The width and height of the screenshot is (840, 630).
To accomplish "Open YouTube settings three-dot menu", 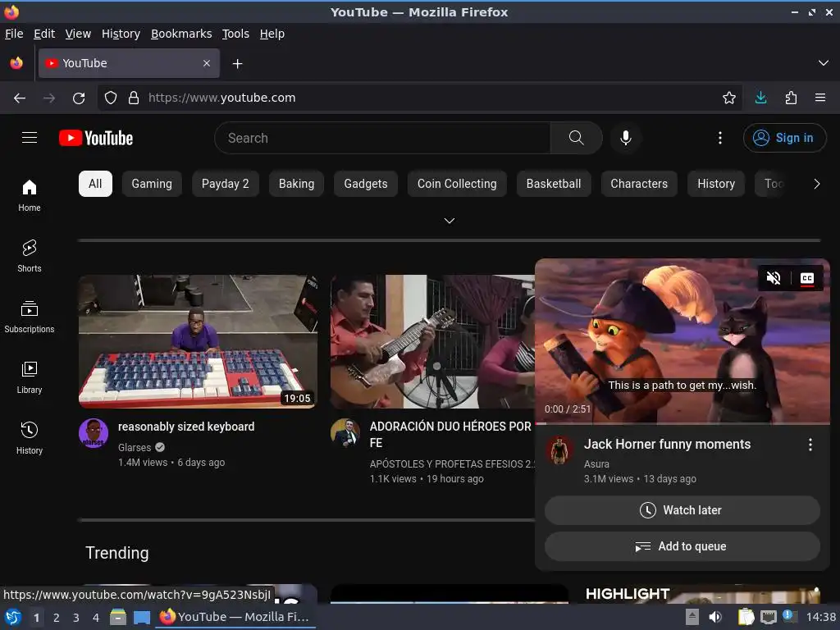I will tap(719, 138).
